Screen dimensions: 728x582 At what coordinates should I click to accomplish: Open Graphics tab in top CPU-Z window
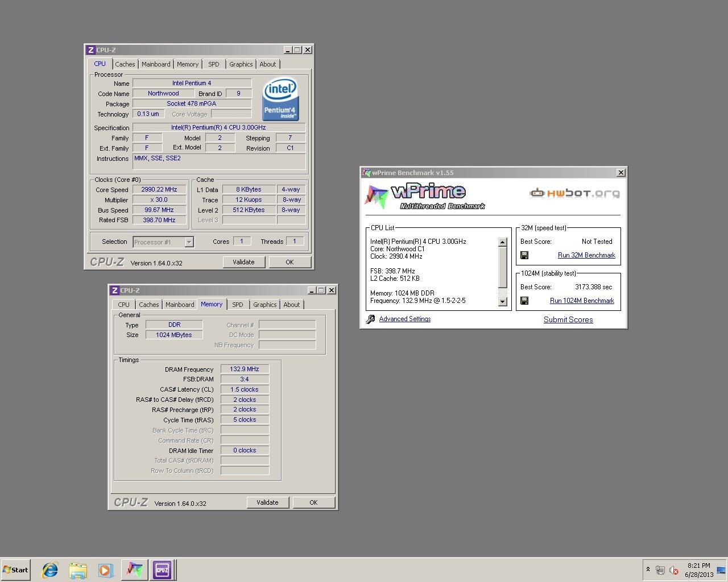pos(241,64)
